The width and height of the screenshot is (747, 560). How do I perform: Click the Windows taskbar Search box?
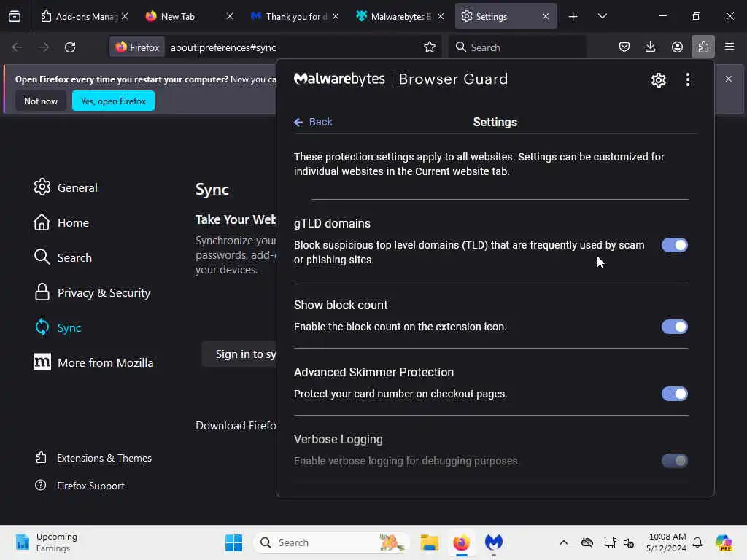point(332,542)
